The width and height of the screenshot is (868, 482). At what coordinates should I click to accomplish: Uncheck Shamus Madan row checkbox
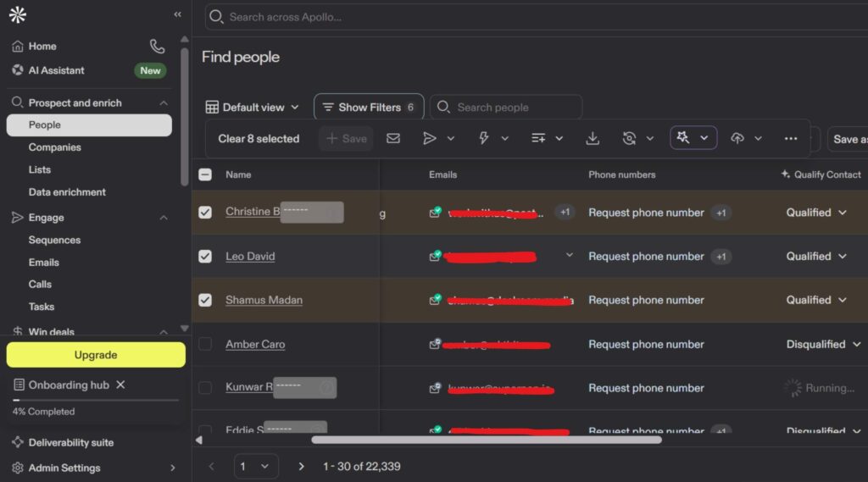point(205,300)
